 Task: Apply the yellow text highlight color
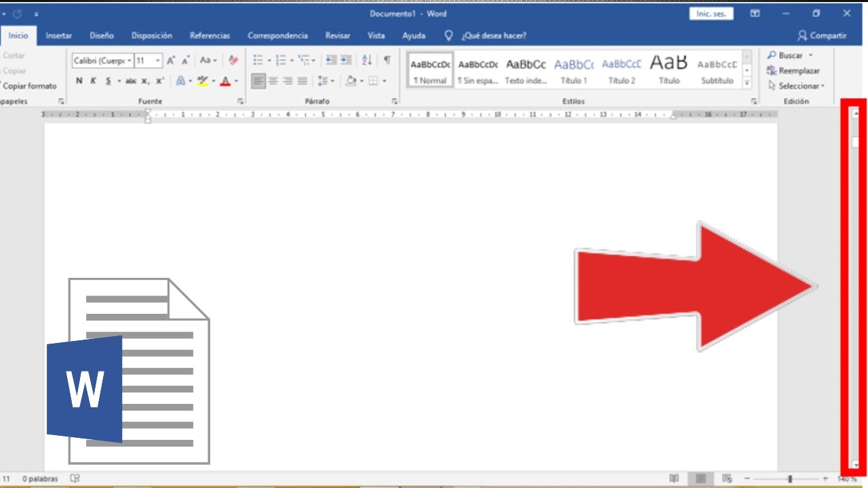202,81
